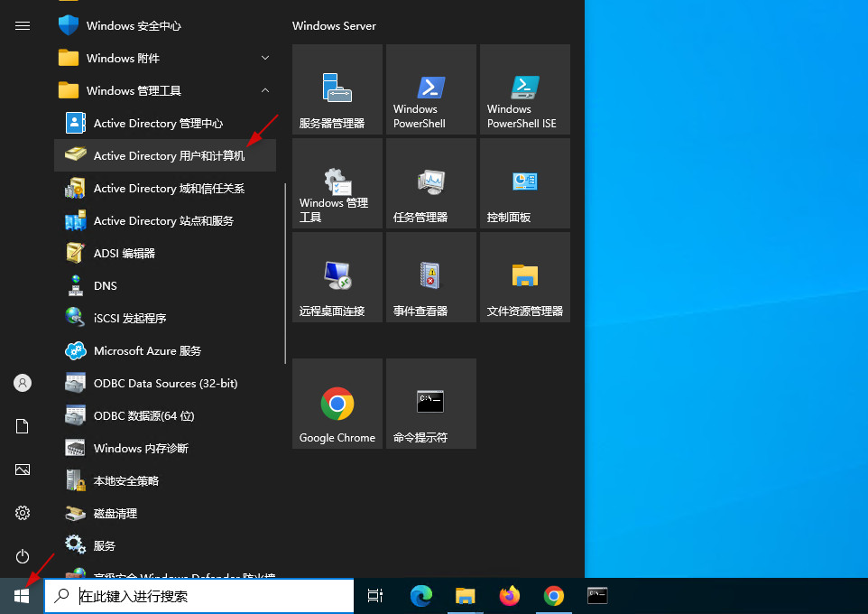Collapse the Windows 管理工具 folder chevron
The height and width of the screenshot is (614, 868).
(265, 90)
